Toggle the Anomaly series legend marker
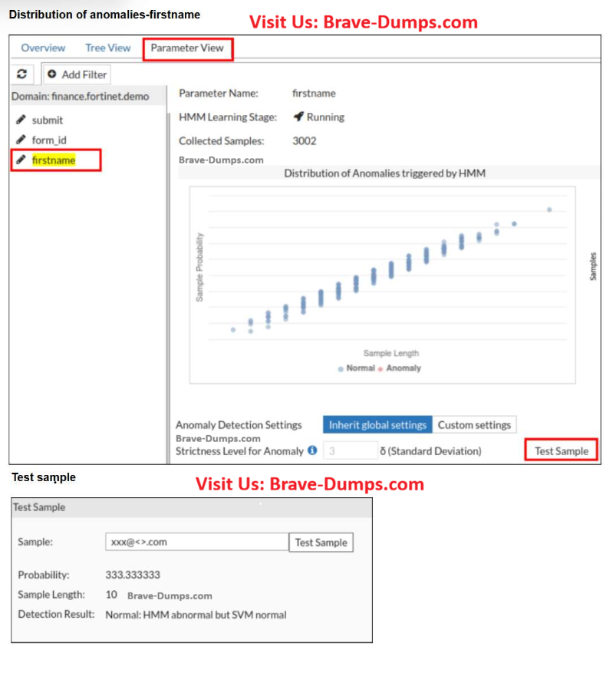Image resolution: width=616 pixels, height=673 pixels. [x=381, y=368]
